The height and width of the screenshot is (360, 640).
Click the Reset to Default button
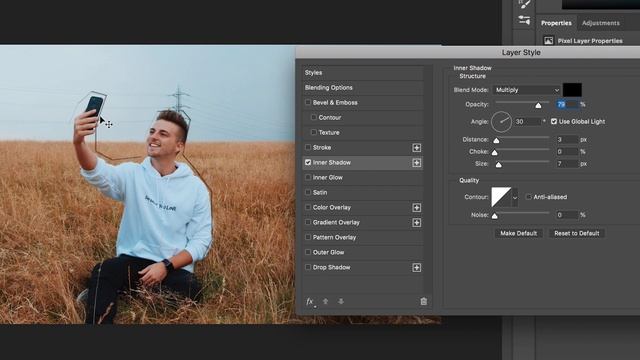pos(576,233)
